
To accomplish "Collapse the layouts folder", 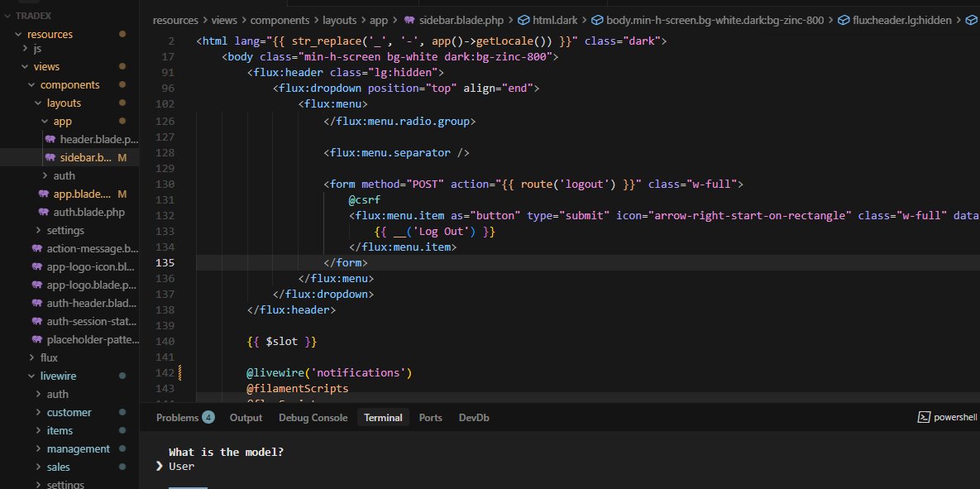I will click(63, 103).
